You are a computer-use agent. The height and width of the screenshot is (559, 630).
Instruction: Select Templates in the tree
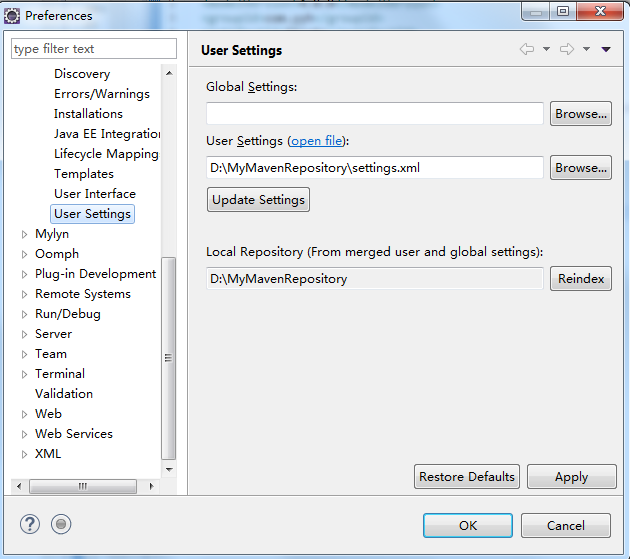click(84, 174)
